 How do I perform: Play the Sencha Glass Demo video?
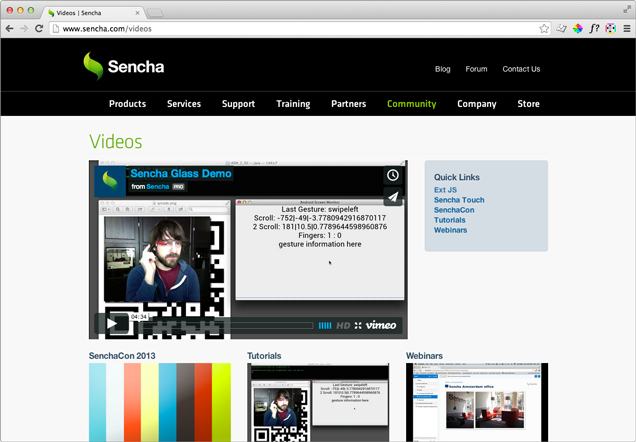112,324
